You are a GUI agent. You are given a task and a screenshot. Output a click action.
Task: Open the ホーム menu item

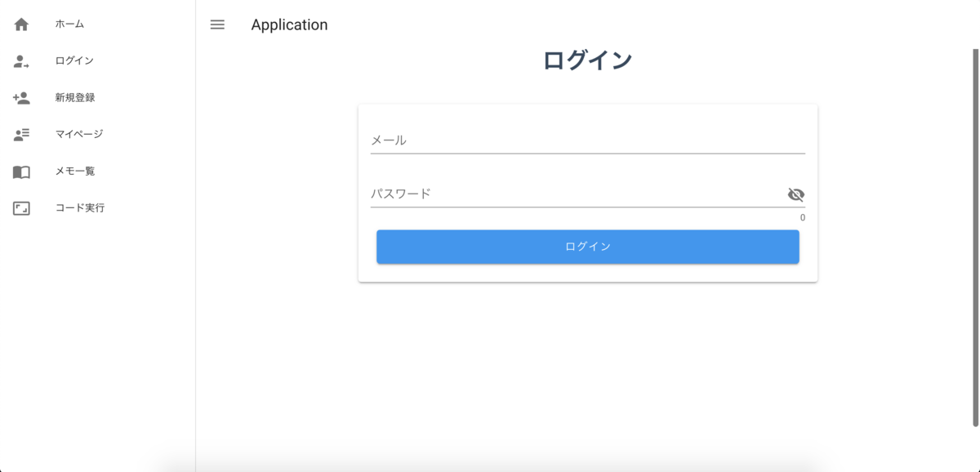click(x=98, y=24)
